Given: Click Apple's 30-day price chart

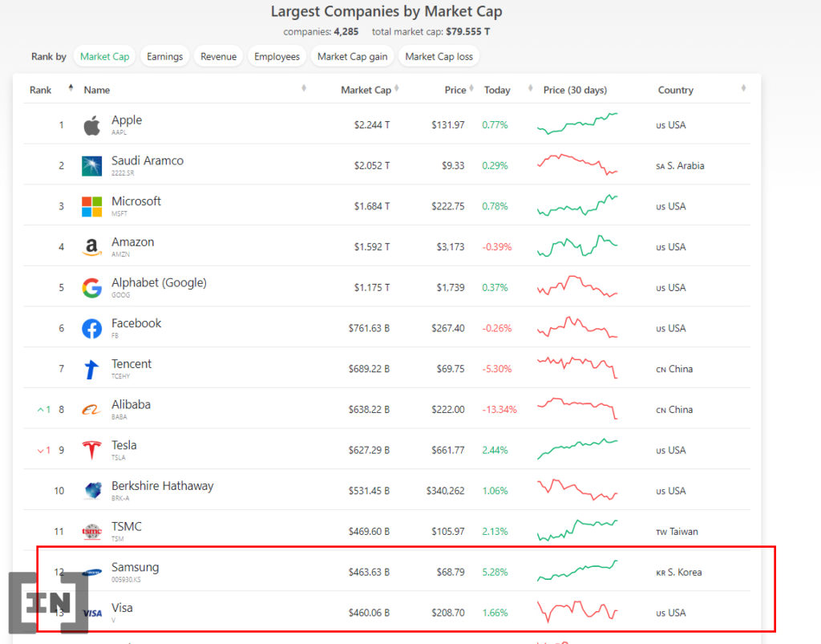Looking at the screenshot, I should [577, 124].
